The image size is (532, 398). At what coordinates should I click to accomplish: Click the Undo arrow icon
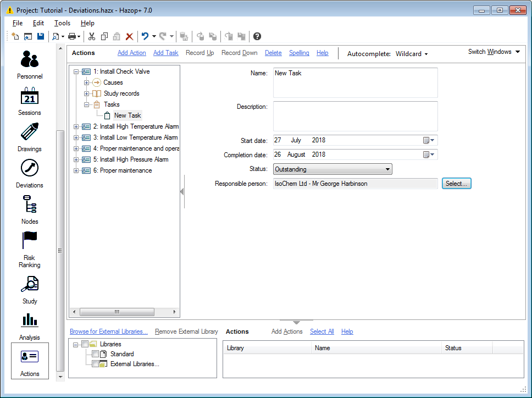tap(145, 36)
